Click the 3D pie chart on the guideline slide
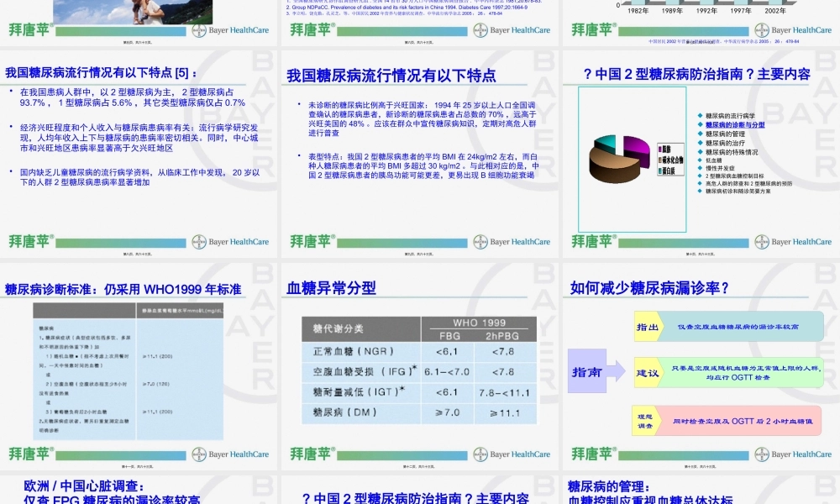The image size is (840, 504). click(x=618, y=160)
